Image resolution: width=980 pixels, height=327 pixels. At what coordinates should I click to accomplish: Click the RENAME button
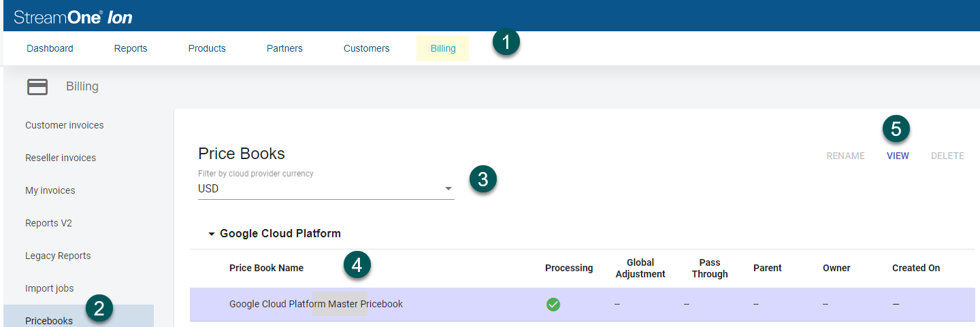[846, 156]
